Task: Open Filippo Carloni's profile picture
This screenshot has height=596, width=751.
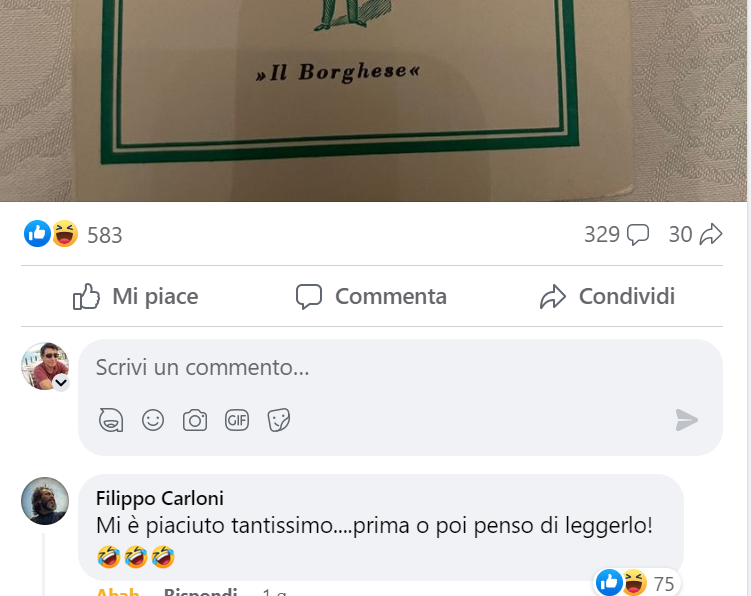Action: coord(45,501)
